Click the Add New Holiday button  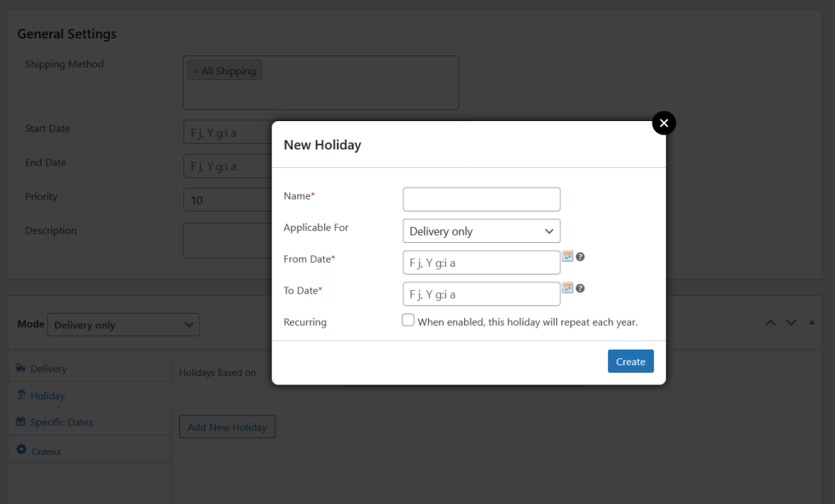click(227, 427)
